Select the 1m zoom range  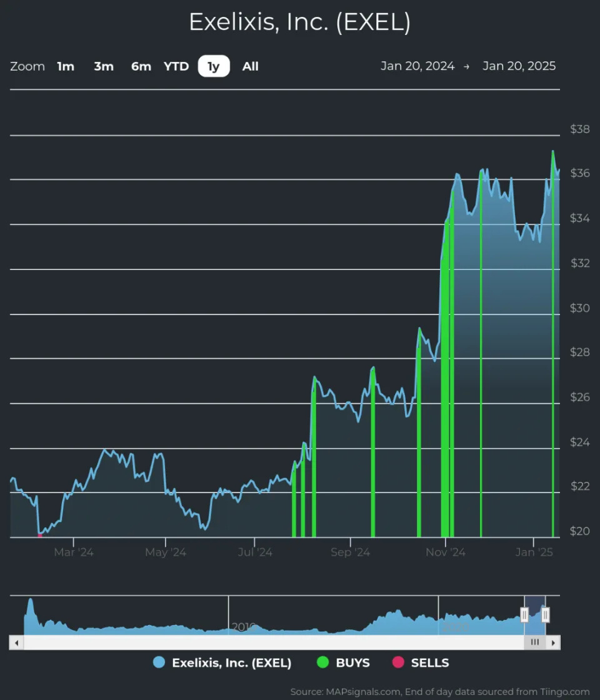pyautogui.click(x=66, y=66)
